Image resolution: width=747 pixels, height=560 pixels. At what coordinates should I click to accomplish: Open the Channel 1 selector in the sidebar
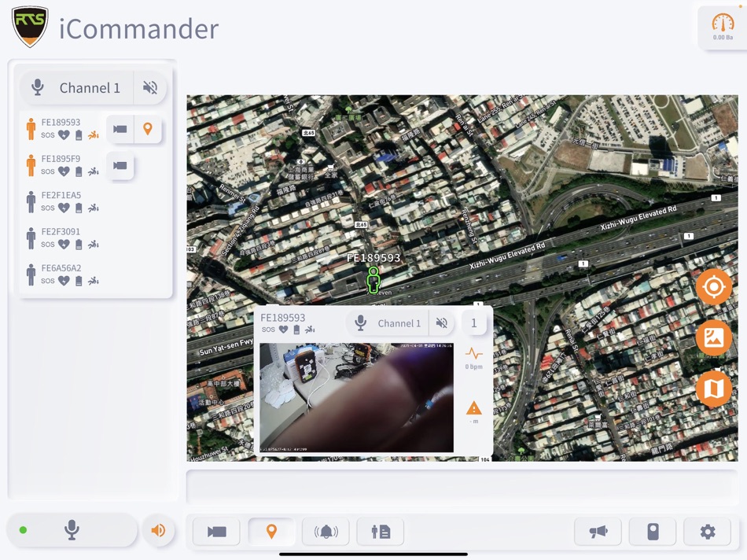coord(90,88)
